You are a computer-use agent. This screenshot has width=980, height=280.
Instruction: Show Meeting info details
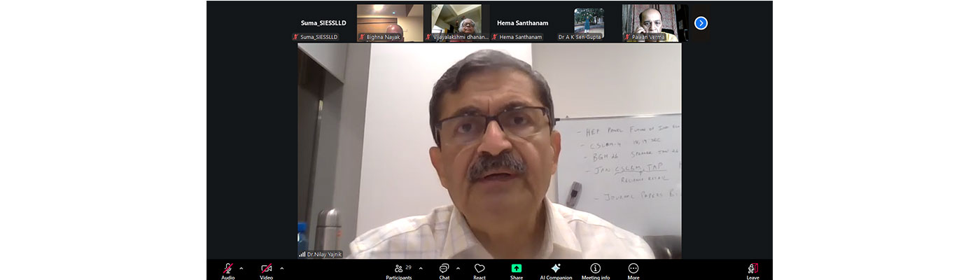coord(596,269)
